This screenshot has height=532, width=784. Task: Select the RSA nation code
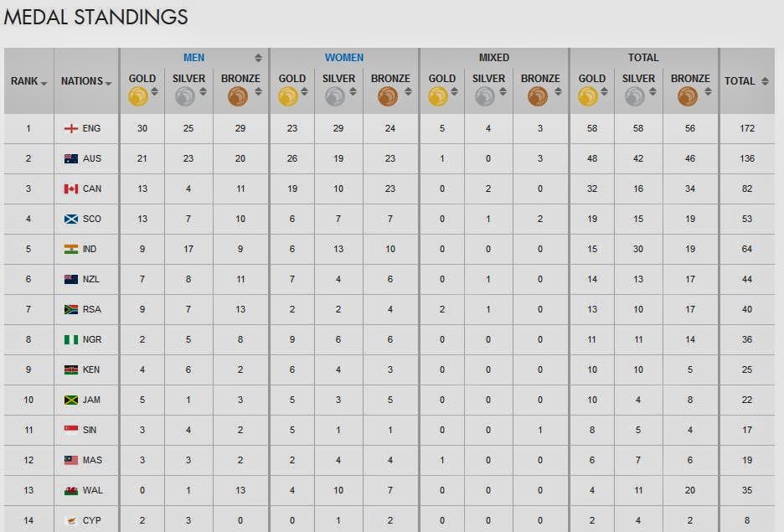point(92,309)
